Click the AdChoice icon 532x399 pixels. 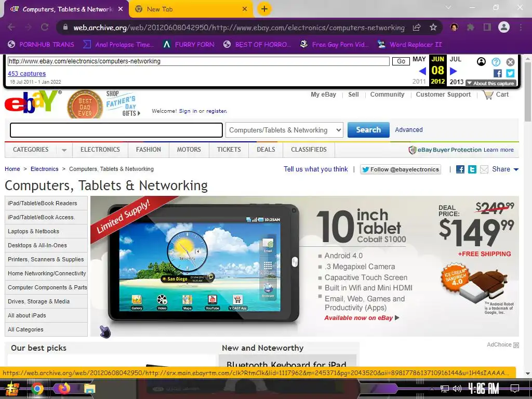point(516,345)
